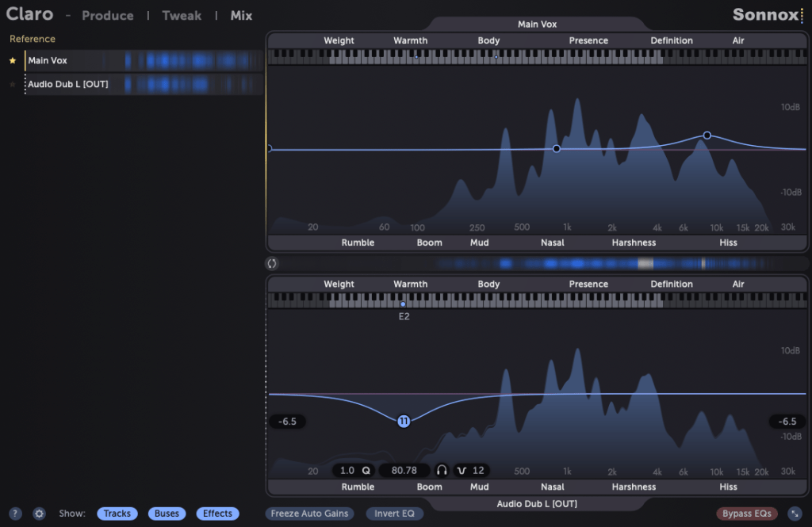
Task: Select EQ band node 11 on lower curve
Action: pyautogui.click(x=404, y=422)
